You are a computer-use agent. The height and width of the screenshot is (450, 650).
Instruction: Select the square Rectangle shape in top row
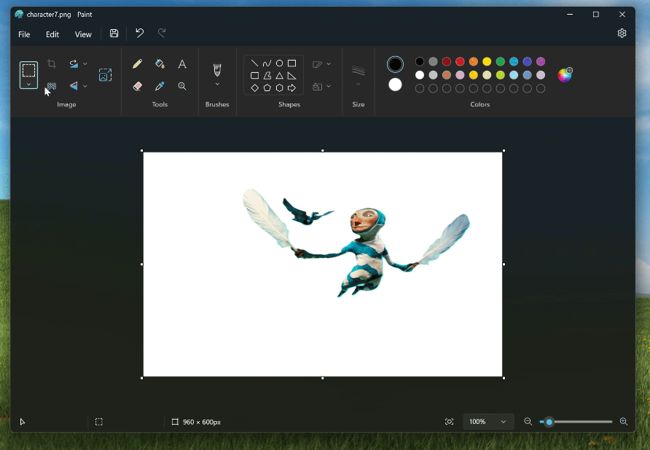click(x=292, y=63)
